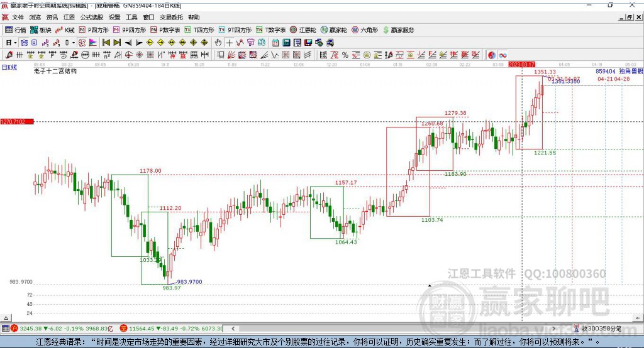Screen dimensions: 644x348
Task: Jump to first bar with green skip-back icon
Action: pos(106,43)
